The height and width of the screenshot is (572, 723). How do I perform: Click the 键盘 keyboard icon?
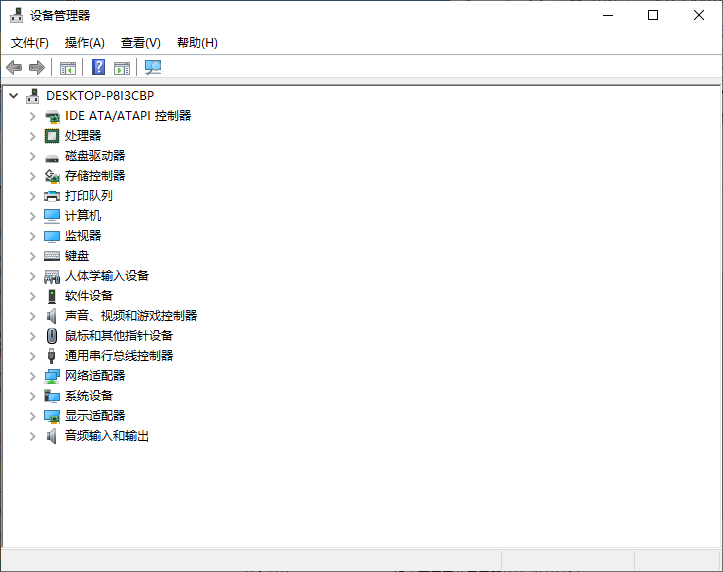52,256
